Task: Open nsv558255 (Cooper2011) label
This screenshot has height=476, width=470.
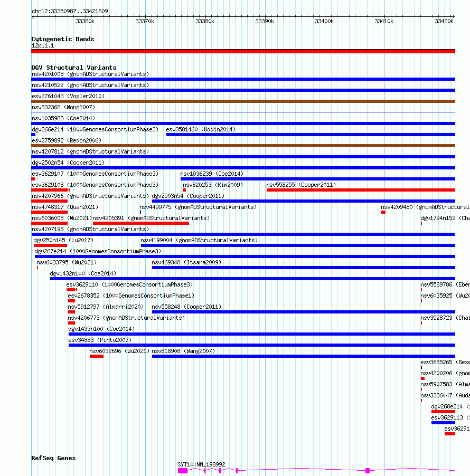Action: [301, 185]
